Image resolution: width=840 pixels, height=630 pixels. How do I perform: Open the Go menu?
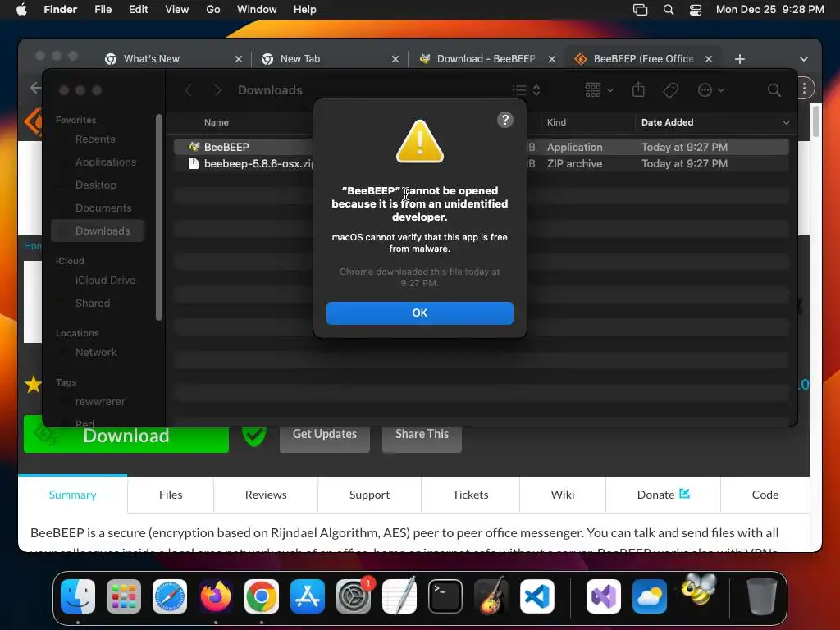[x=213, y=9]
